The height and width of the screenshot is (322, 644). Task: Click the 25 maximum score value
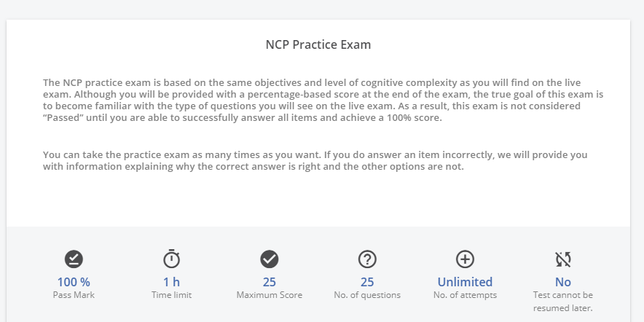click(269, 282)
